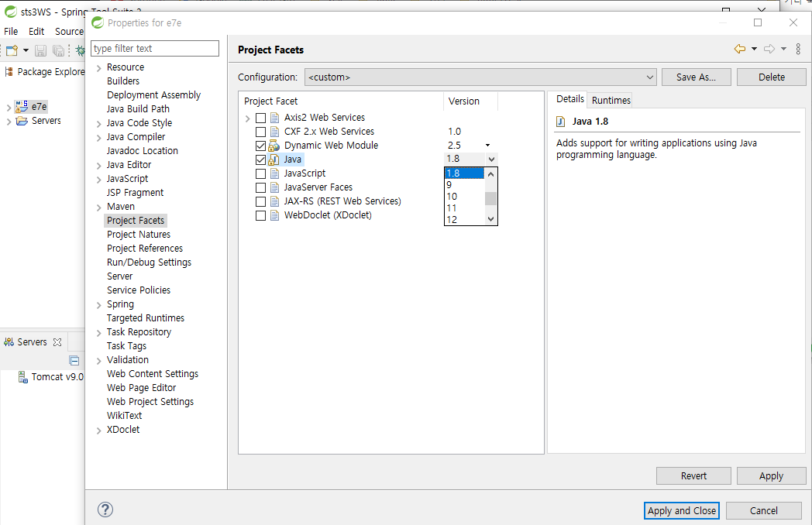
Task: Click the Tomcat v9.0 server icon
Action: tap(22, 377)
